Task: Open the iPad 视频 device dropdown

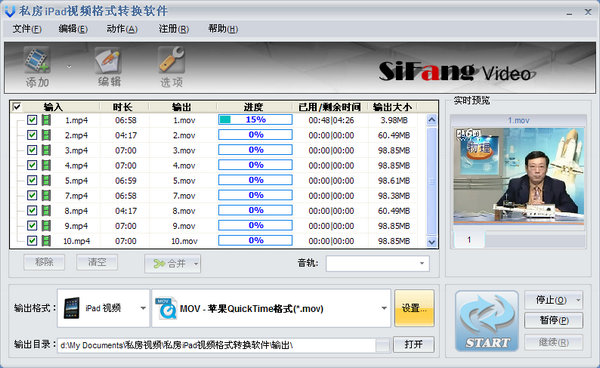Action: click(143, 308)
